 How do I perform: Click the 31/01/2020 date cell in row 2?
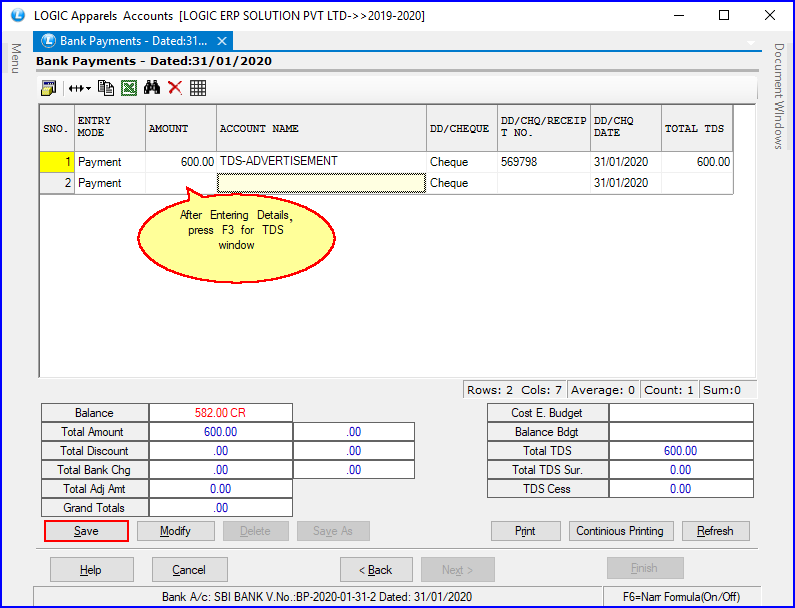point(626,183)
